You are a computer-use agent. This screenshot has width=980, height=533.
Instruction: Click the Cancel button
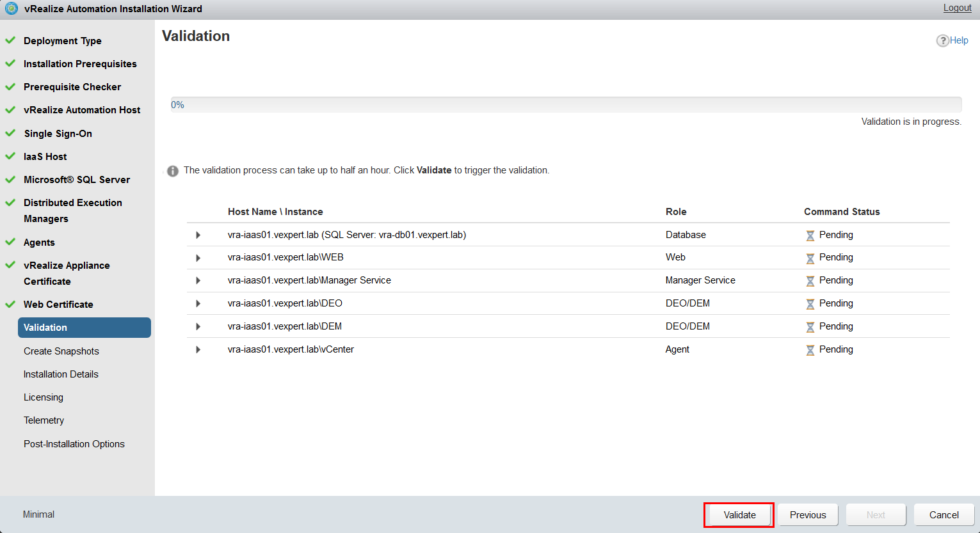[x=944, y=515]
